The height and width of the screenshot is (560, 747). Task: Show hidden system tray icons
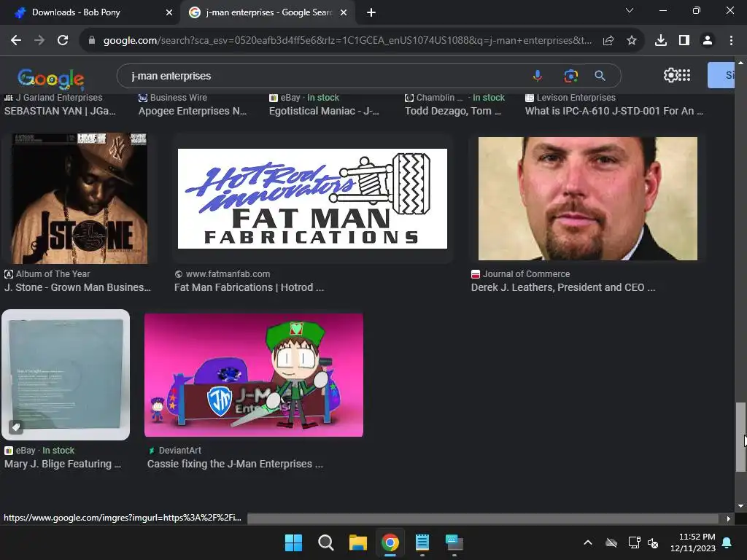point(588,542)
